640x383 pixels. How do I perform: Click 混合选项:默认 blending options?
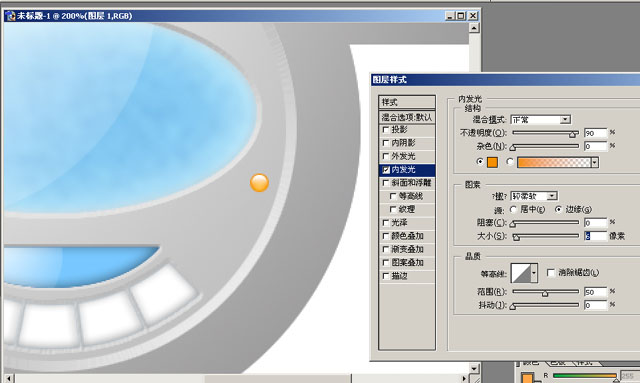click(x=407, y=118)
